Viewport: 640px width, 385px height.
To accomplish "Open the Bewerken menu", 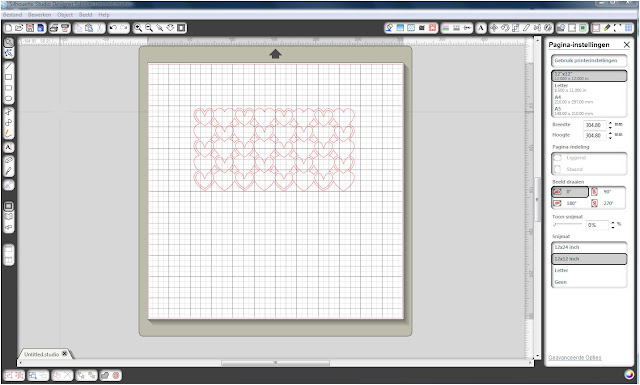I will 40,15.
